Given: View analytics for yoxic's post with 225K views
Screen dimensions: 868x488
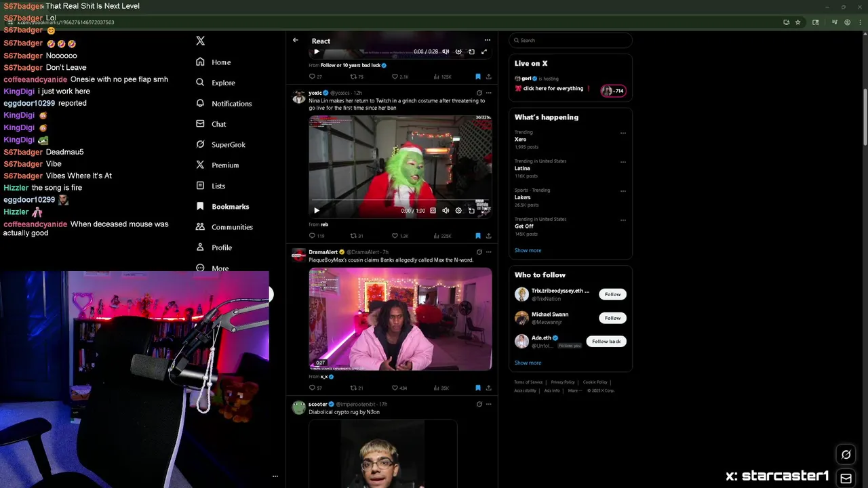Looking at the screenshot, I should (x=441, y=236).
